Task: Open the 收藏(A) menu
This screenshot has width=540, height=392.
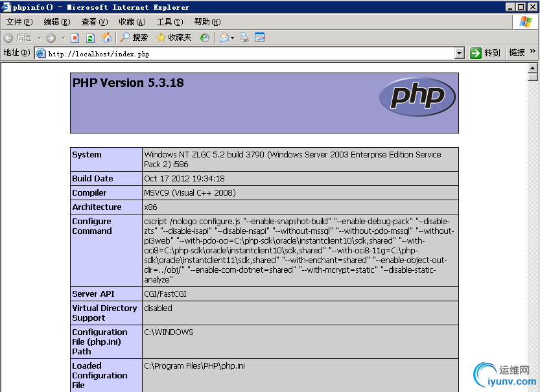Action: click(x=132, y=22)
